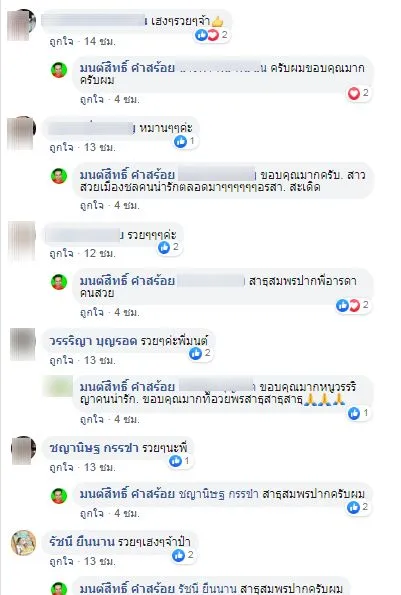View likes on รวยๆๆๆค่ะ comment

click(169, 247)
